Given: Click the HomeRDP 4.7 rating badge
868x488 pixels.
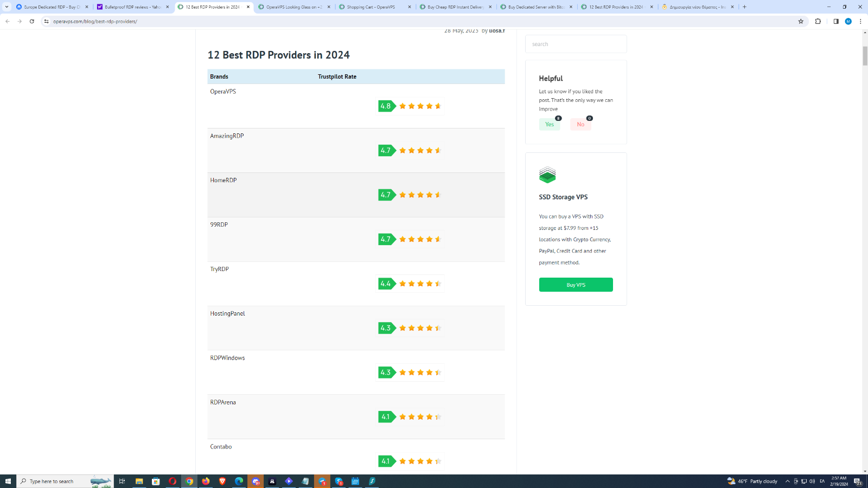Looking at the screenshot, I should 387,195.
